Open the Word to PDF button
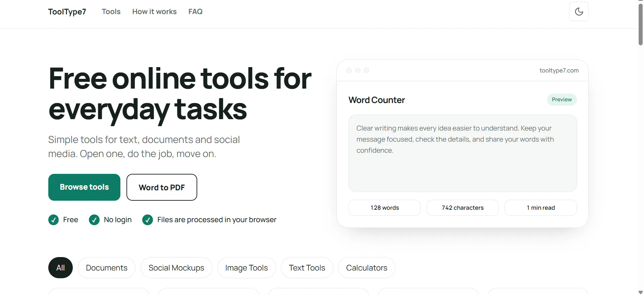The image size is (644, 295). (x=162, y=187)
